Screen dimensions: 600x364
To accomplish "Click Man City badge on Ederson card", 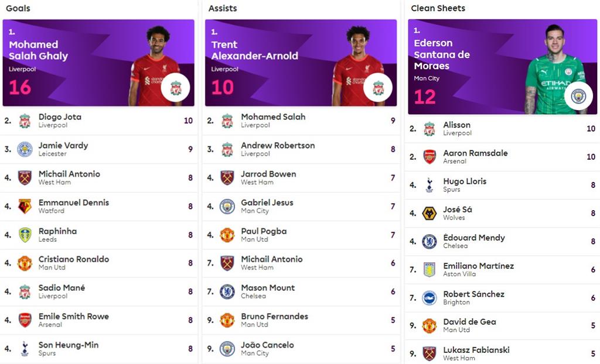I will click(x=578, y=96).
